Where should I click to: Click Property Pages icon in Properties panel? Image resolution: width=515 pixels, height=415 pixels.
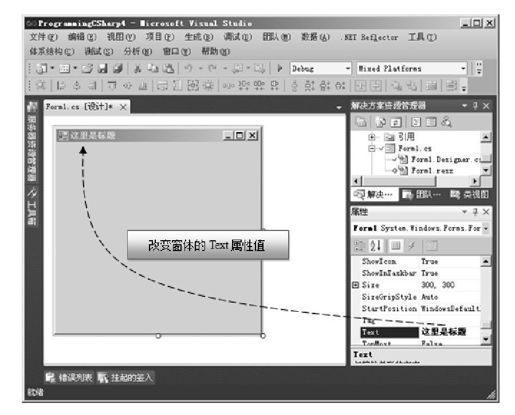pos(432,246)
